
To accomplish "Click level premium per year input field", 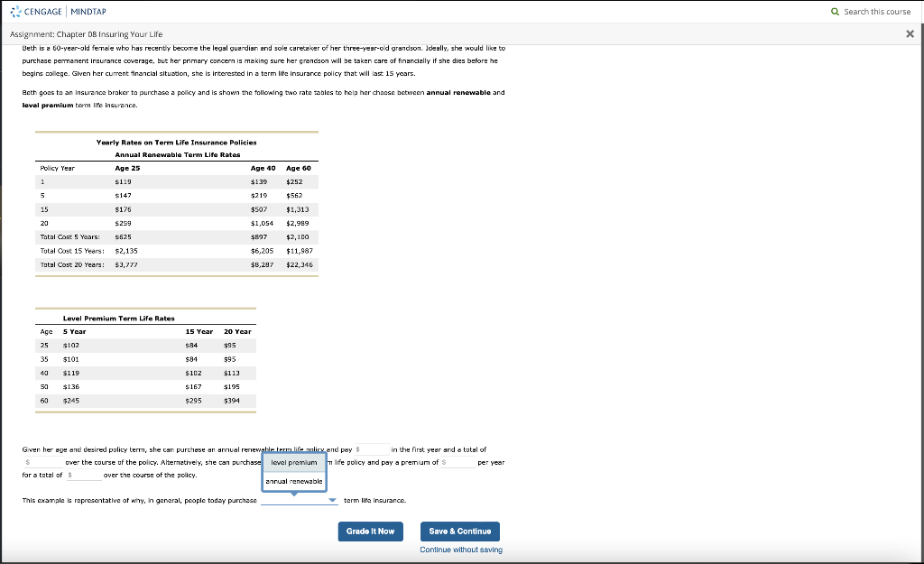I will point(457,462).
